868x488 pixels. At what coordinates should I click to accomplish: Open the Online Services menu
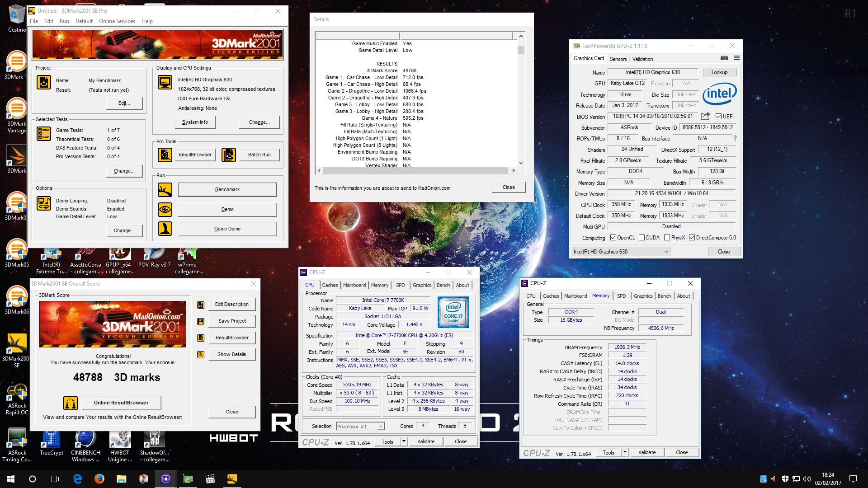117,21
